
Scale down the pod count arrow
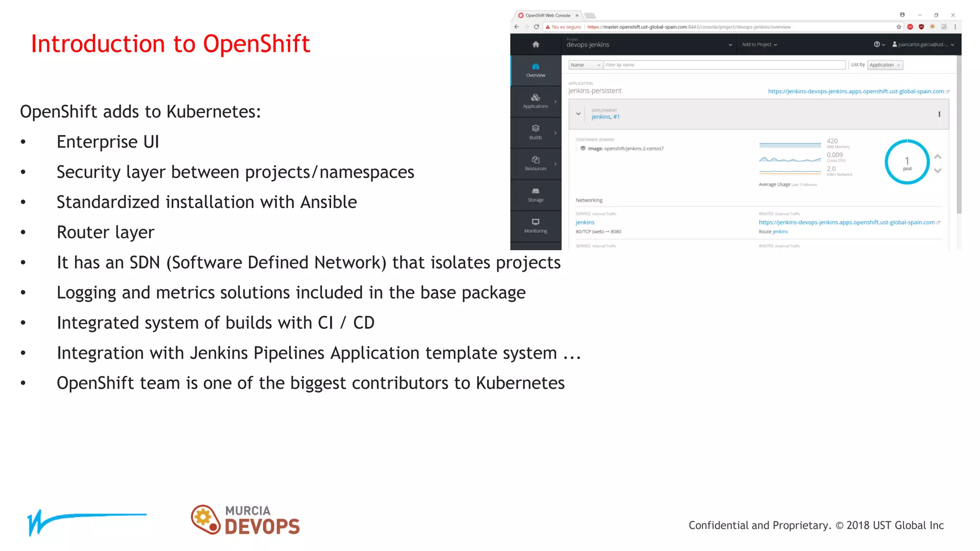[938, 171]
